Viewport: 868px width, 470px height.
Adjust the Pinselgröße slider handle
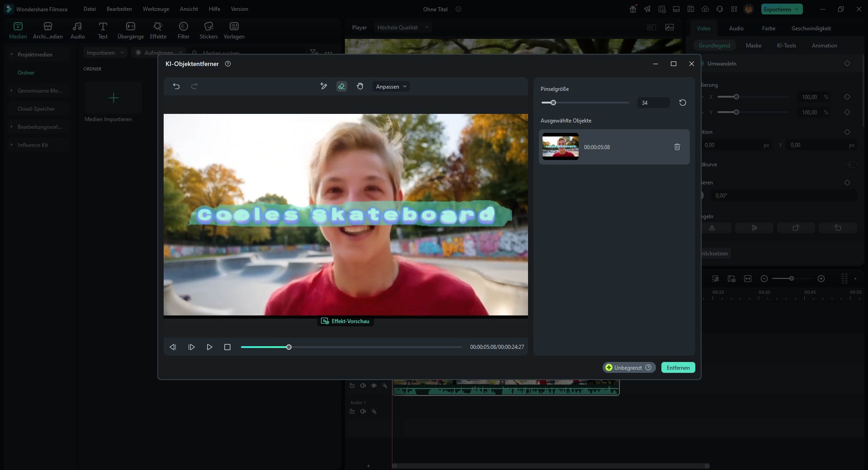click(x=553, y=103)
